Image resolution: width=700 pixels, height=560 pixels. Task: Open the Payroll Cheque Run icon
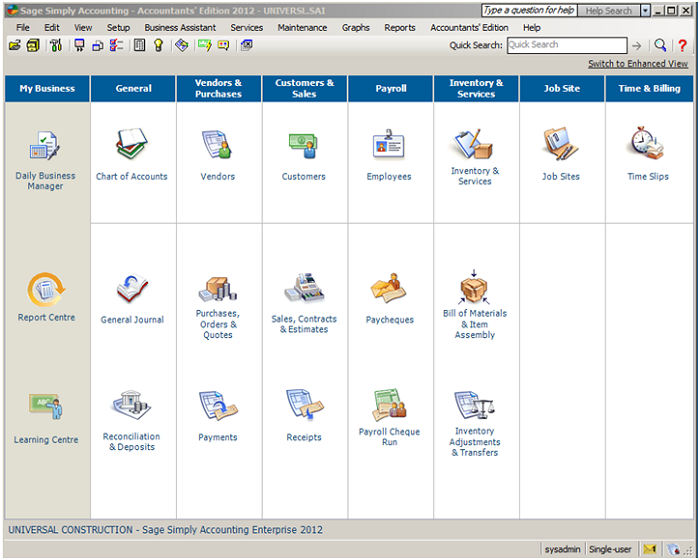click(389, 405)
